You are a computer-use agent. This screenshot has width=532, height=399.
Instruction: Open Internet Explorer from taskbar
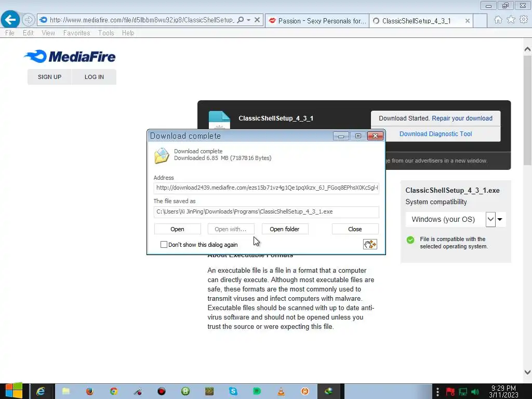41,392
